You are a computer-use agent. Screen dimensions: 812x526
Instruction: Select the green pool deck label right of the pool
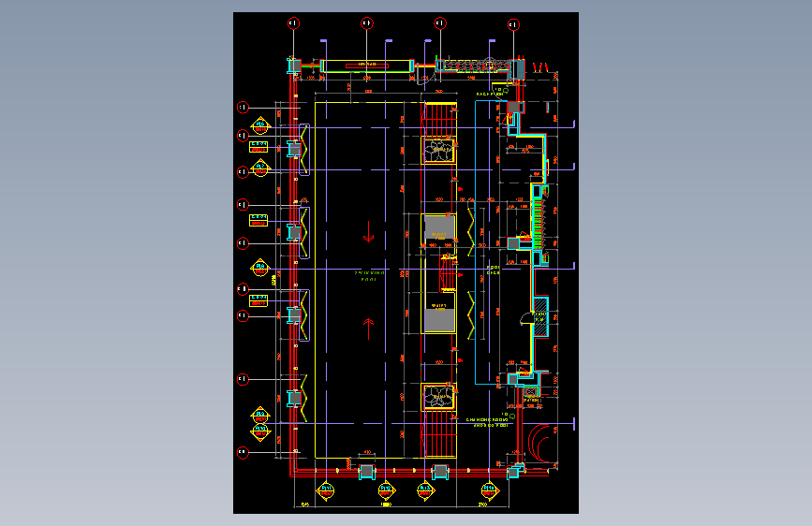point(493,270)
